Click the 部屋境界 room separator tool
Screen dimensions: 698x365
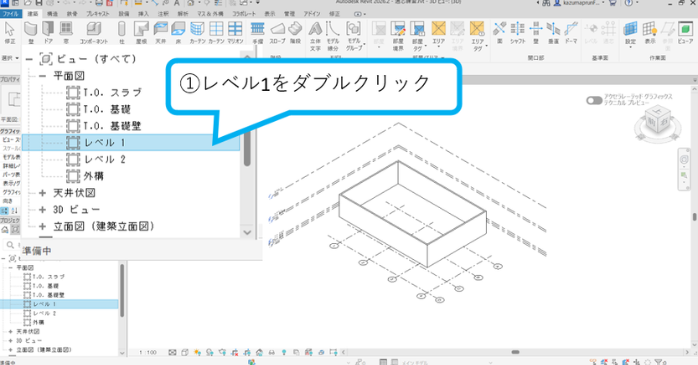398,36
